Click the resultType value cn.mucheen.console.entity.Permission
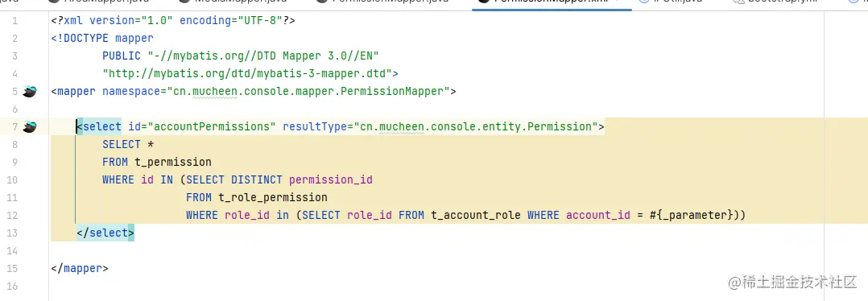868x301 pixels. tap(476, 126)
